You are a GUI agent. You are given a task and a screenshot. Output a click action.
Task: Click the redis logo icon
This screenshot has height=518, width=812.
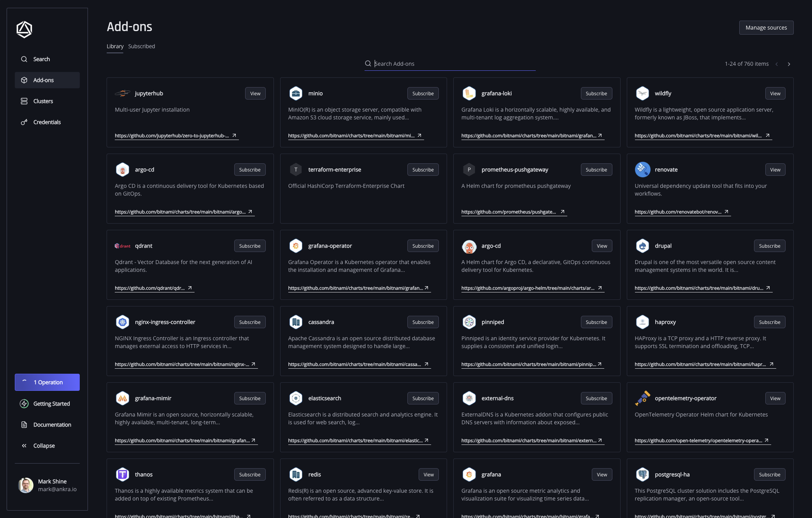296,474
